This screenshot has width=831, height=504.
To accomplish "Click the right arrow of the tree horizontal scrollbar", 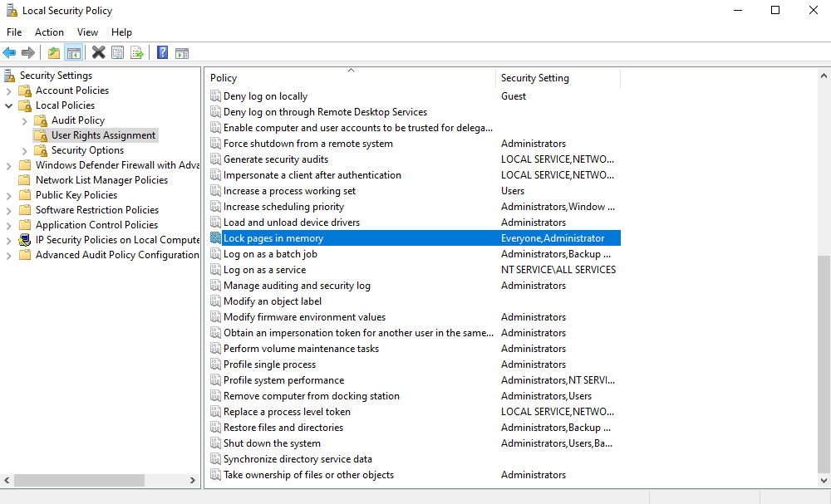I will tap(193, 480).
